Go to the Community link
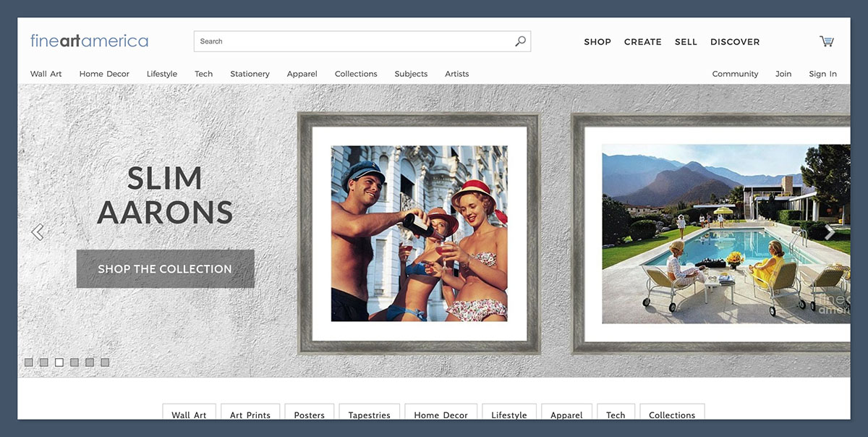The width and height of the screenshot is (868, 437). pyautogui.click(x=735, y=74)
